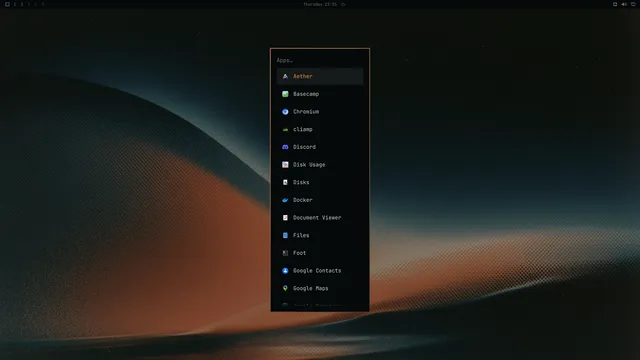Choose the cliamp text entry
This screenshot has height=360, width=640.
302,129
